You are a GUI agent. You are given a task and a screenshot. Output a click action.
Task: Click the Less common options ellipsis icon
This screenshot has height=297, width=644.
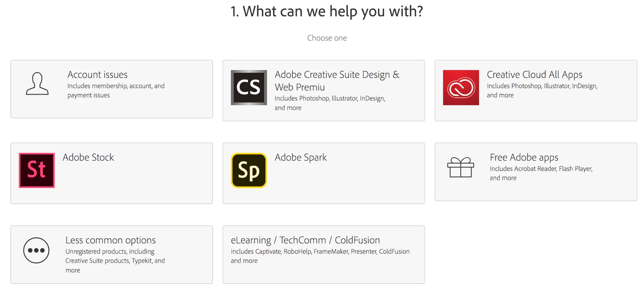(36, 250)
